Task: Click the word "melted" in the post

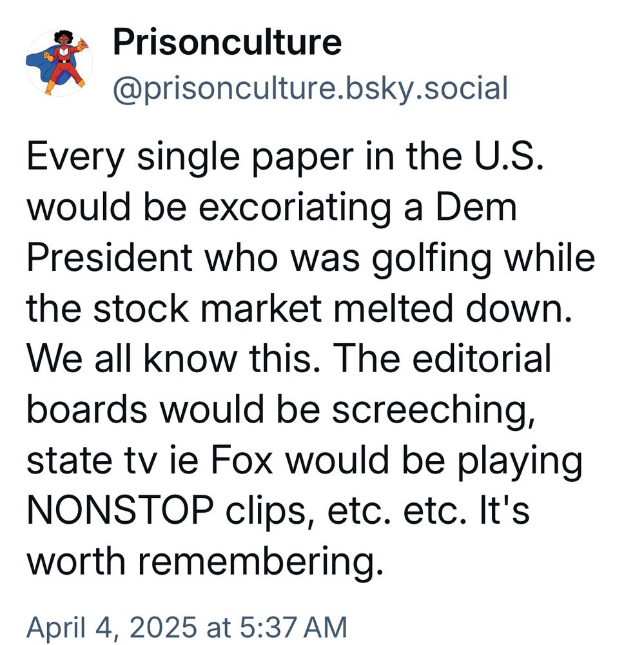Action: [x=393, y=308]
